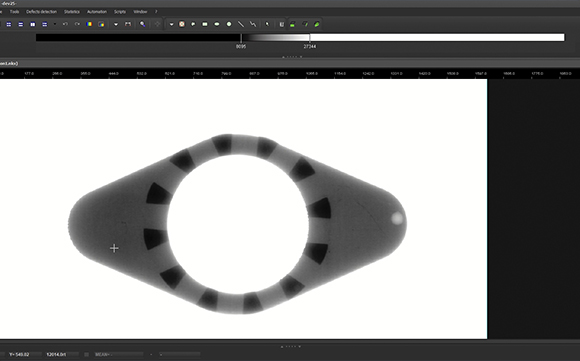This screenshot has height=361, width=580.
Task: Toggle the two-column split layout
Action: click(x=33, y=24)
